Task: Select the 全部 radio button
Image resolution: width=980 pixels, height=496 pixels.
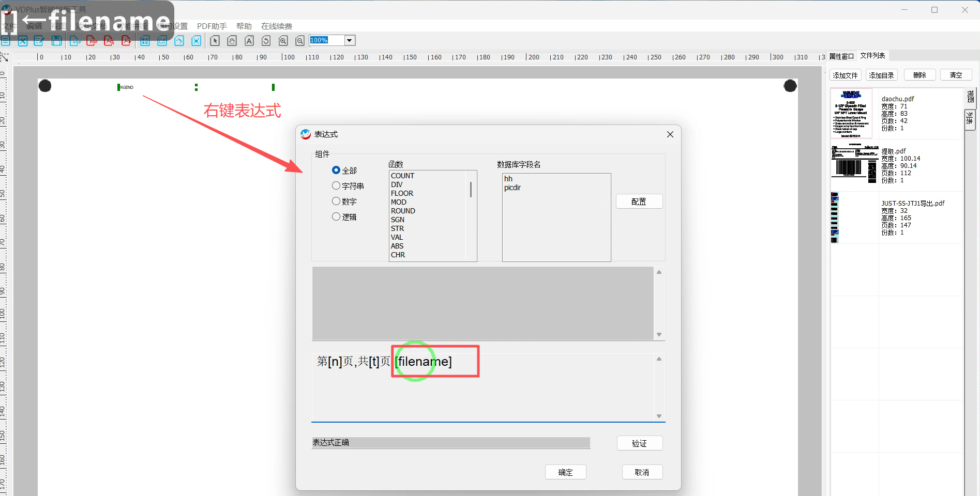Action: [x=336, y=170]
